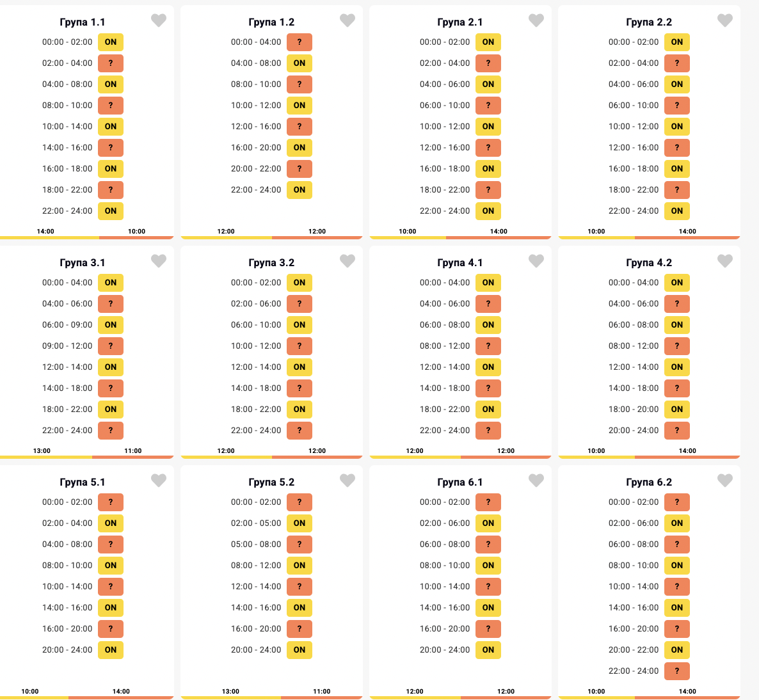Favorite Група 1.1 with heart icon
Viewport: 759px width, 700px height.
[x=159, y=20]
